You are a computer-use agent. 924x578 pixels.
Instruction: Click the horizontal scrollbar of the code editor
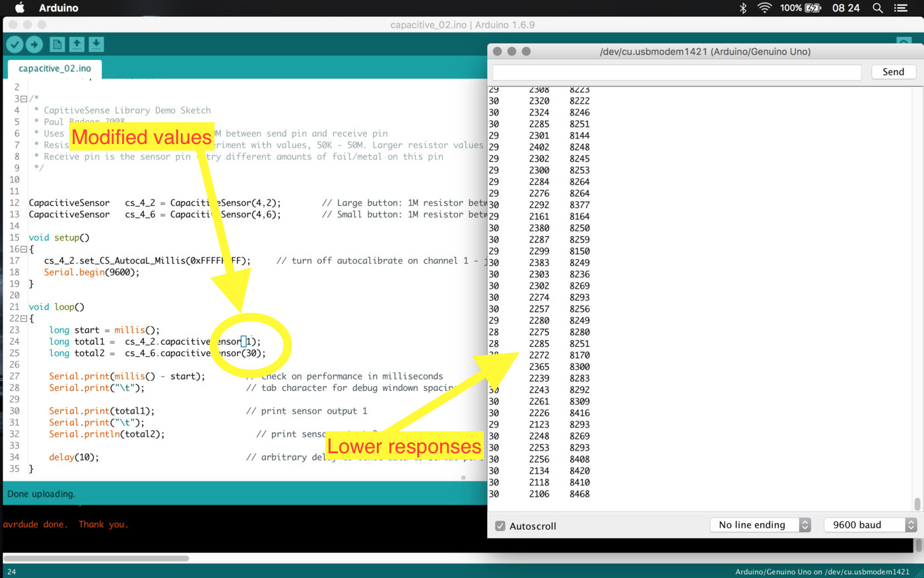coord(96,558)
